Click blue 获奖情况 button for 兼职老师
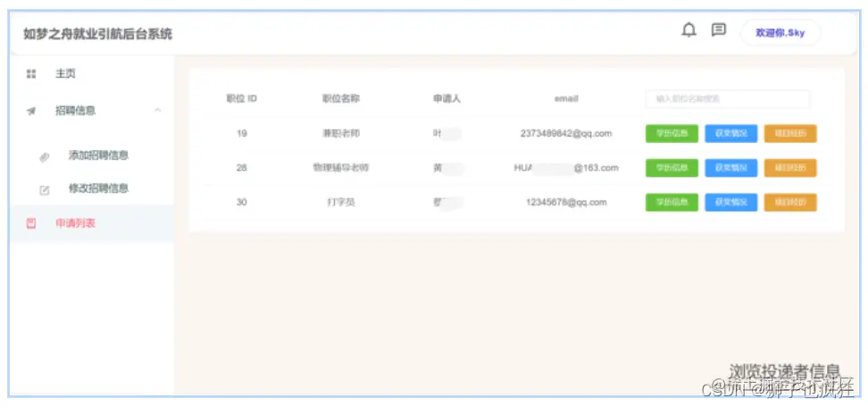Screen dimensions: 868x407 (x=730, y=133)
